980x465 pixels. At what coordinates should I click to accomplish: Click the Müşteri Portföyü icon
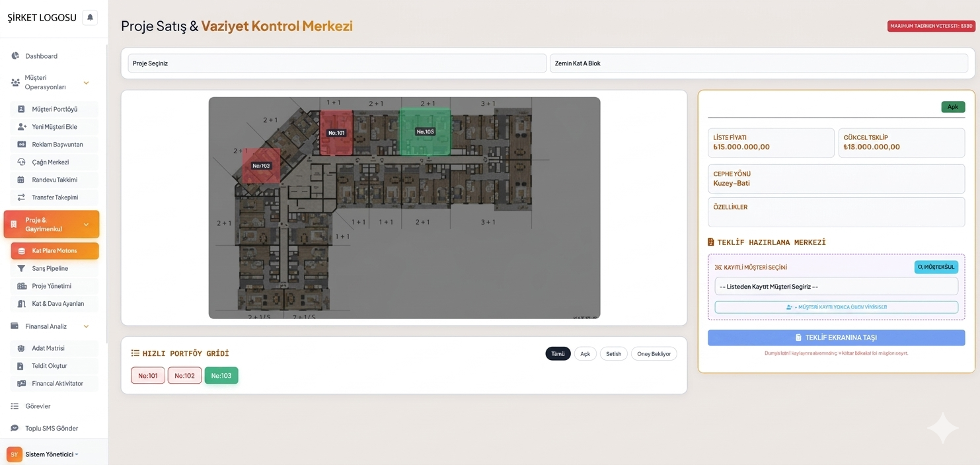coord(21,109)
